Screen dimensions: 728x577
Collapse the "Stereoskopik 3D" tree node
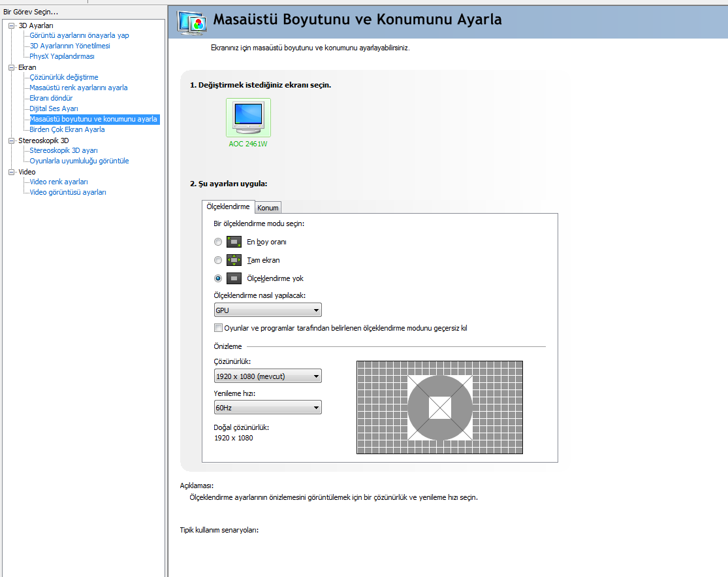click(x=12, y=140)
